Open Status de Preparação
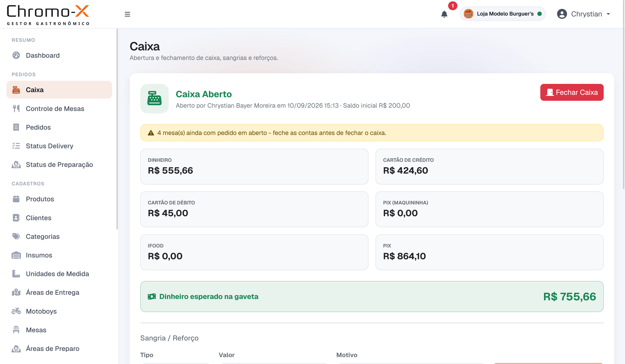Screen dimensions: 625x364 pos(59,165)
